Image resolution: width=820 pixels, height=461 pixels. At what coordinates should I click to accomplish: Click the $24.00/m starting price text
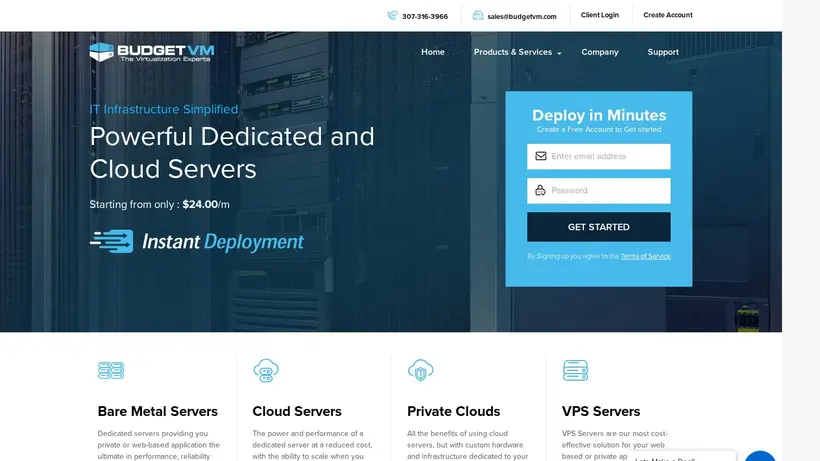(x=206, y=204)
